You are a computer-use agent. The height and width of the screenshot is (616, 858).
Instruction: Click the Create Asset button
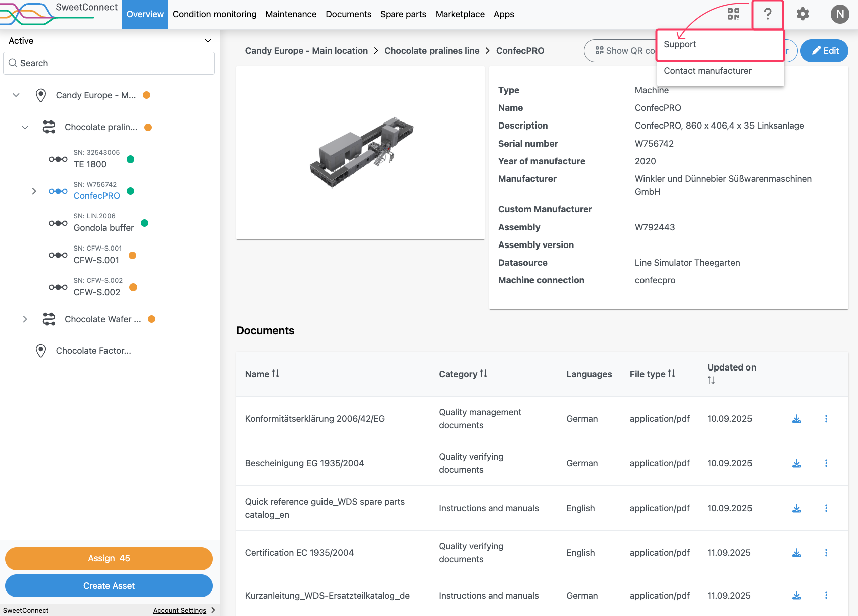click(109, 586)
